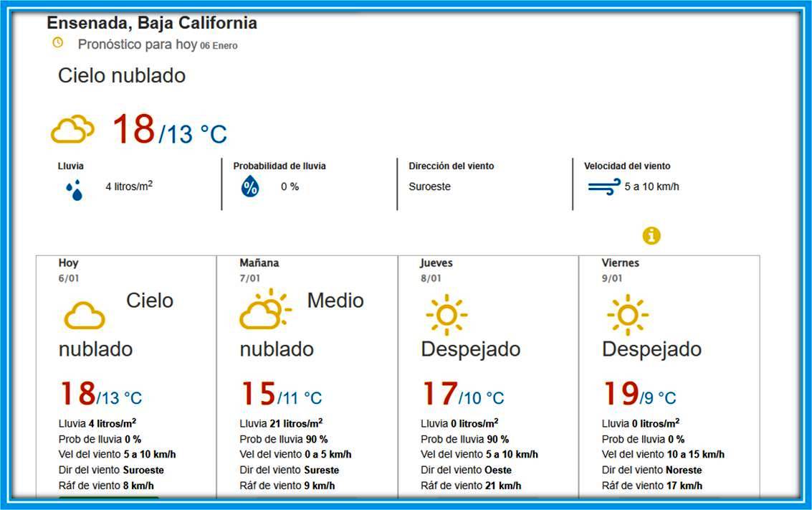Click the sun icon for Viernes
Screen dimensions: 812x510
(627, 314)
